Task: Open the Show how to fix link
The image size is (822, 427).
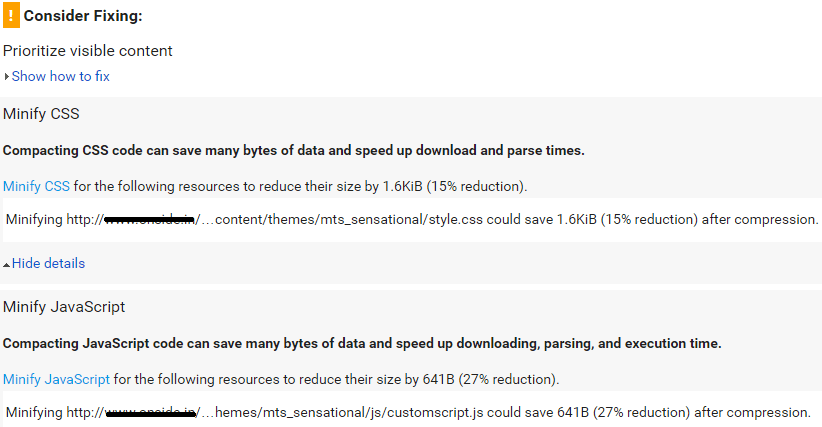Action: click(61, 76)
